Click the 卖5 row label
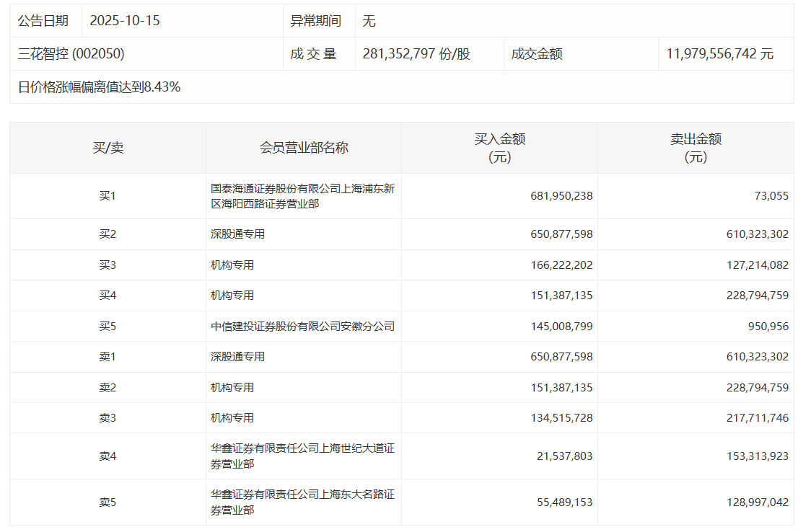The width and height of the screenshot is (798, 532). click(108, 502)
